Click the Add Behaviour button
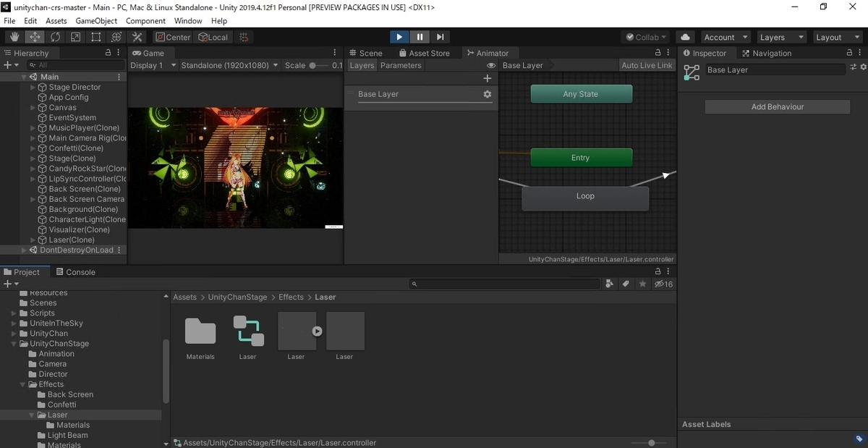The height and width of the screenshot is (448, 868). coord(777,106)
